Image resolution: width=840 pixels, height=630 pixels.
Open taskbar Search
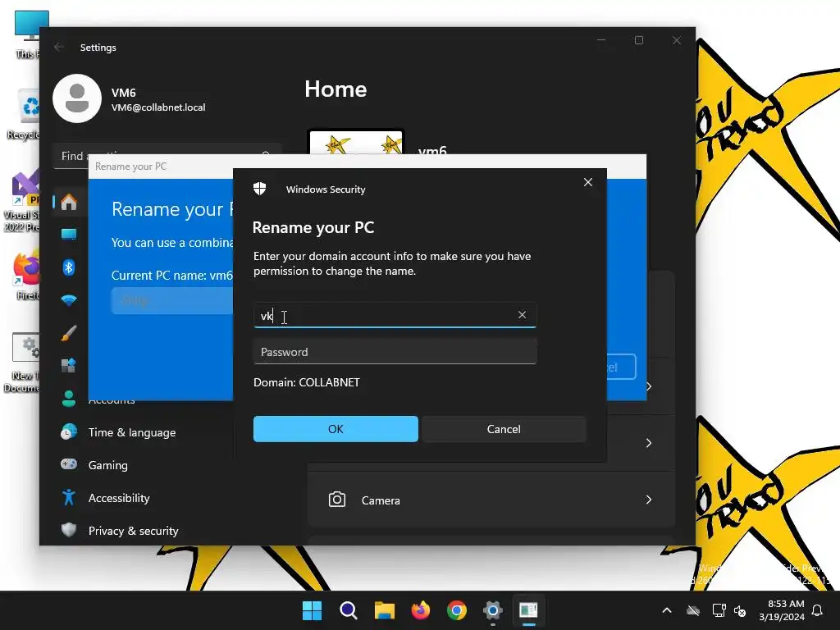tap(348, 610)
